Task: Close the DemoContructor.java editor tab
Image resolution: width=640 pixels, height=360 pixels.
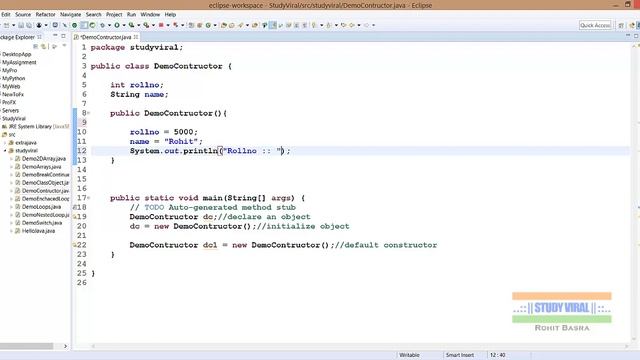Action: tap(136, 37)
